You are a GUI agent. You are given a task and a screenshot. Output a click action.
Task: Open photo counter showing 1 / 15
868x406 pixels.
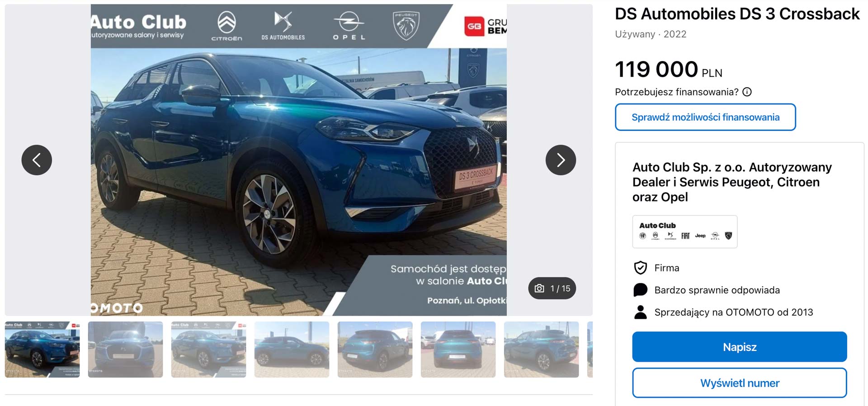point(552,288)
